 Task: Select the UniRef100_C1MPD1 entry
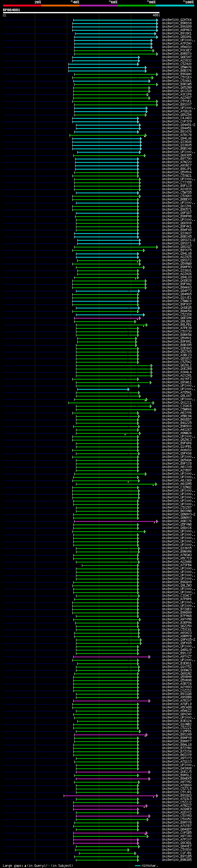(x=177, y=731)
